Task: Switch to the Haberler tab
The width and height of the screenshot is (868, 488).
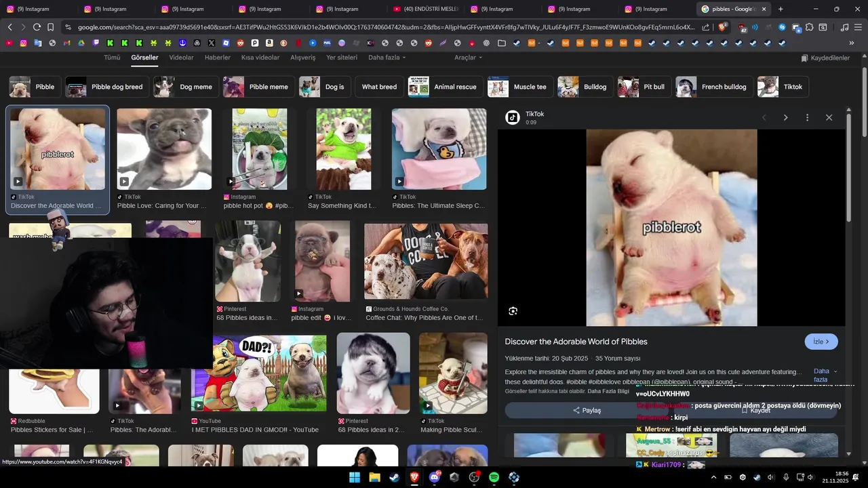Action: point(218,58)
